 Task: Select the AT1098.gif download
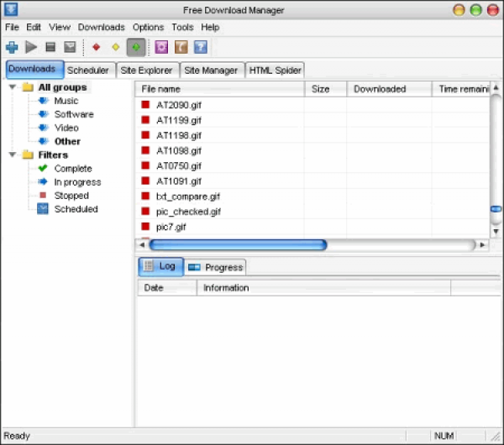pyautogui.click(x=179, y=150)
